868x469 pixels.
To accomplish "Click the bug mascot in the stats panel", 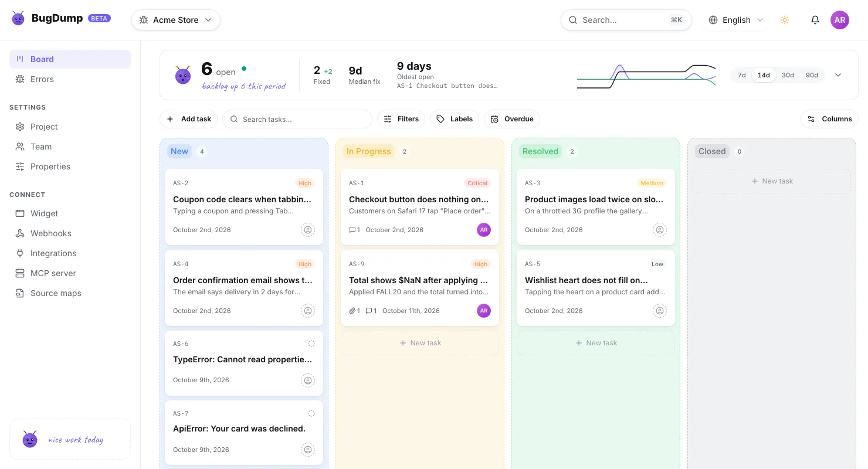I will pyautogui.click(x=183, y=75).
